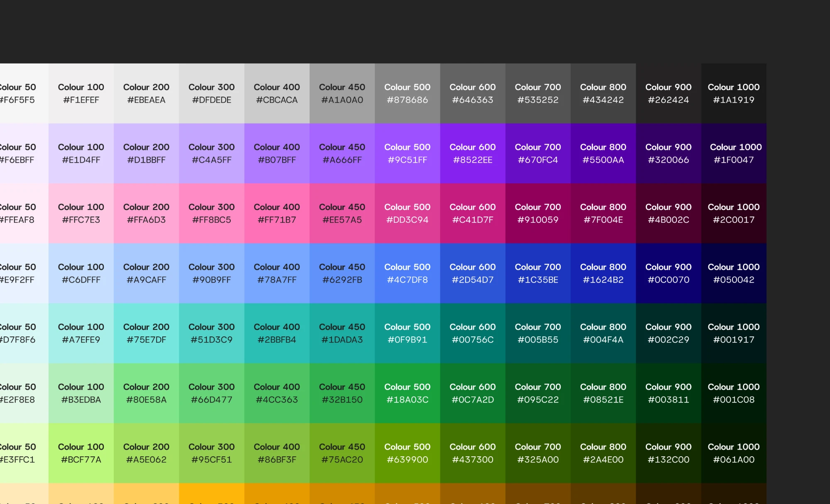The image size is (830, 504).
Task: Select Colour 1000 swatch #1A1919
Action: (x=734, y=93)
